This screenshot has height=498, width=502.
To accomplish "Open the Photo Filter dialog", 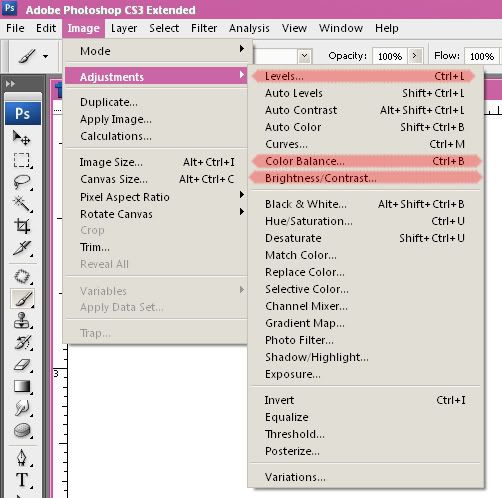I will (x=365, y=340).
